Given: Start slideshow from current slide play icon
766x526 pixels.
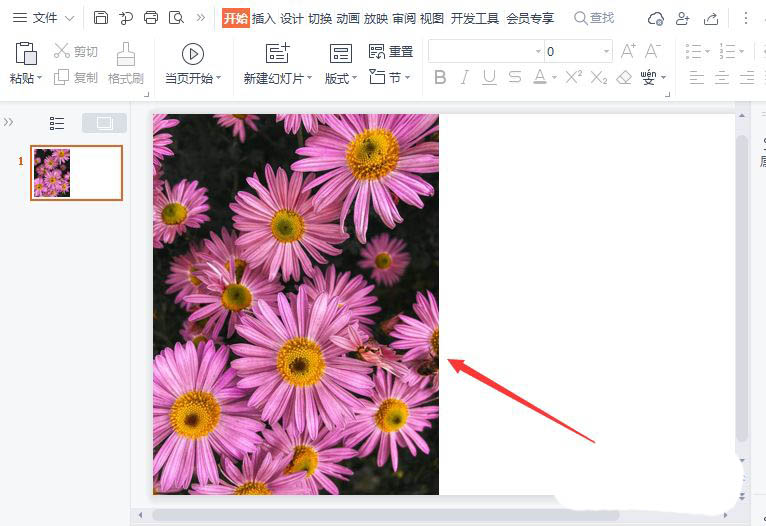Looking at the screenshot, I should (193, 53).
